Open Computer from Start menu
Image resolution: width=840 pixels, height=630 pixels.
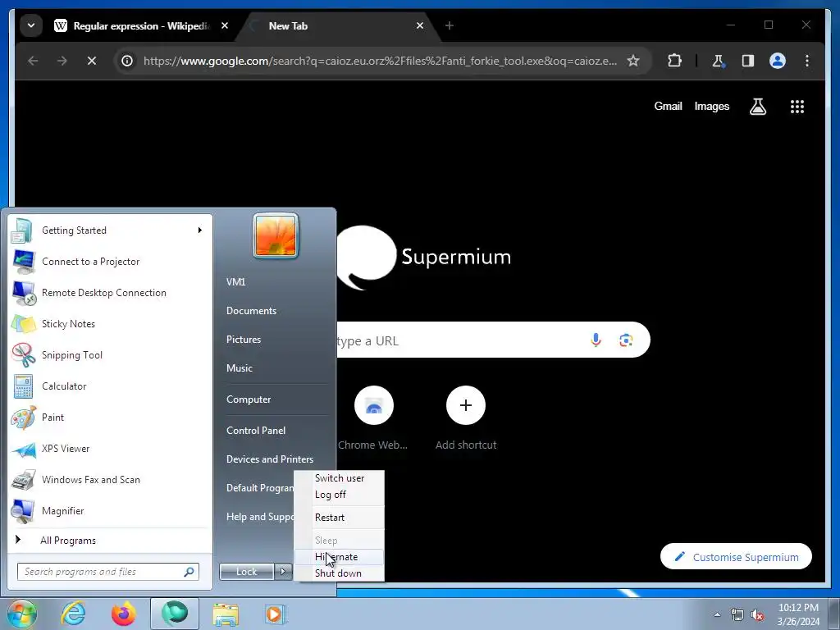[249, 399]
